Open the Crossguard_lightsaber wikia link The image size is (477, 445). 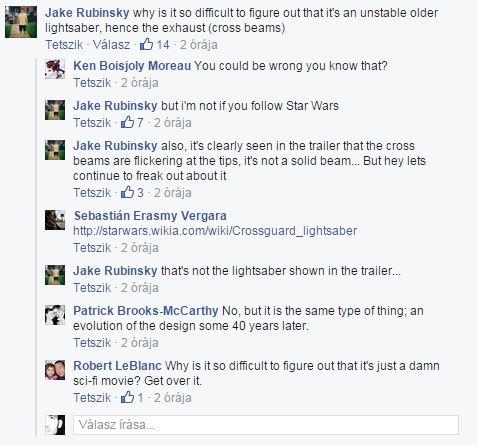215,231
